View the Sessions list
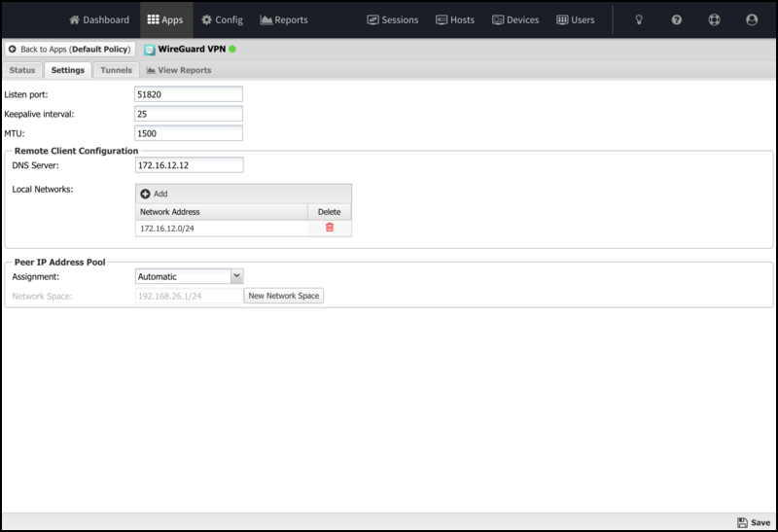Image resolution: width=778 pixels, height=532 pixels. pyautogui.click(x=393, y=19)
